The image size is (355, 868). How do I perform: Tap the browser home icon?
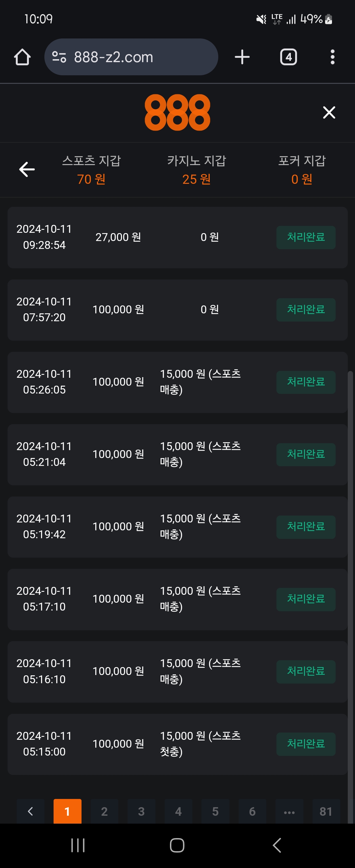22,57
